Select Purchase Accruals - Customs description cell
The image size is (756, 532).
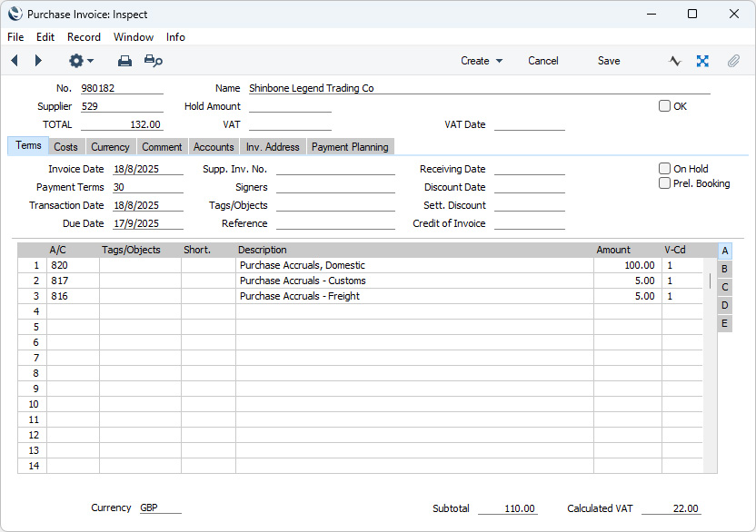[414, 281]
